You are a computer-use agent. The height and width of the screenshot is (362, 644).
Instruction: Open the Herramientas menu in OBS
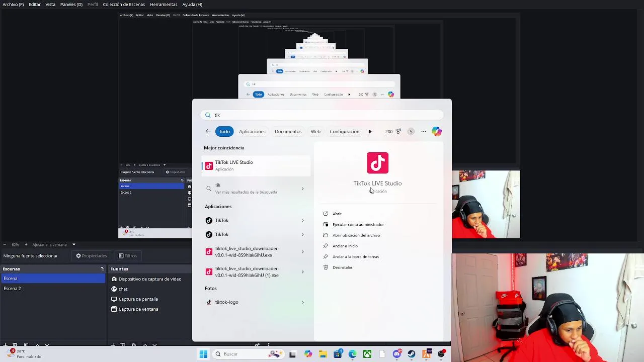164,4
